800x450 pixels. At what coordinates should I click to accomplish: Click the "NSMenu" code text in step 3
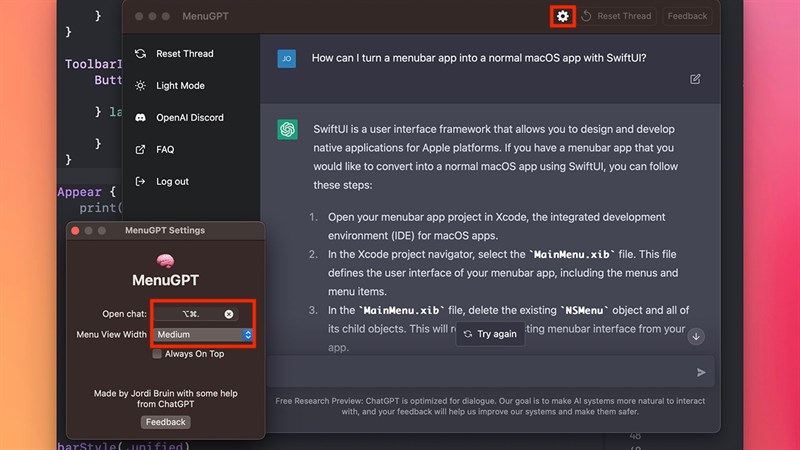[x=584, y=310]
